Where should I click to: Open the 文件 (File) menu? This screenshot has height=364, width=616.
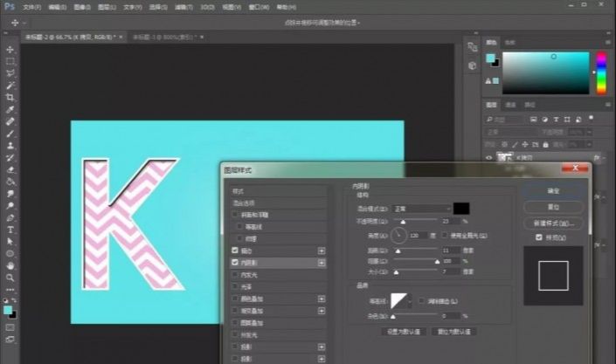pyautogui.click(x=31, y=7)
